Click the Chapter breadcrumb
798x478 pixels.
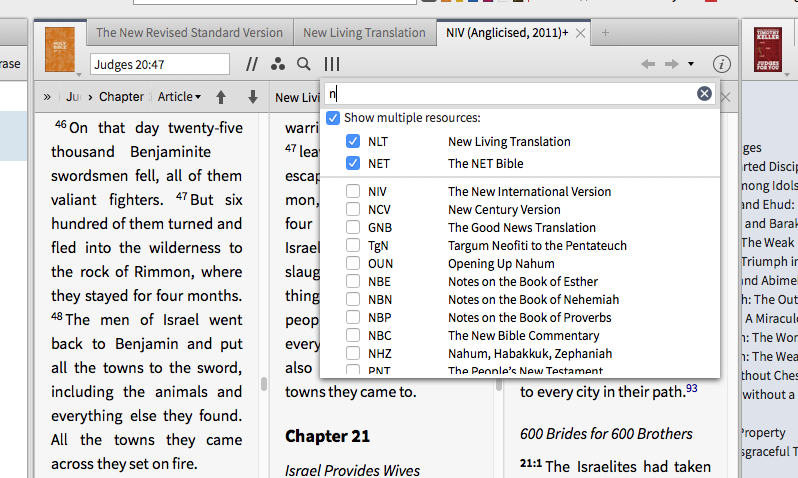click(x=121, y=97)
